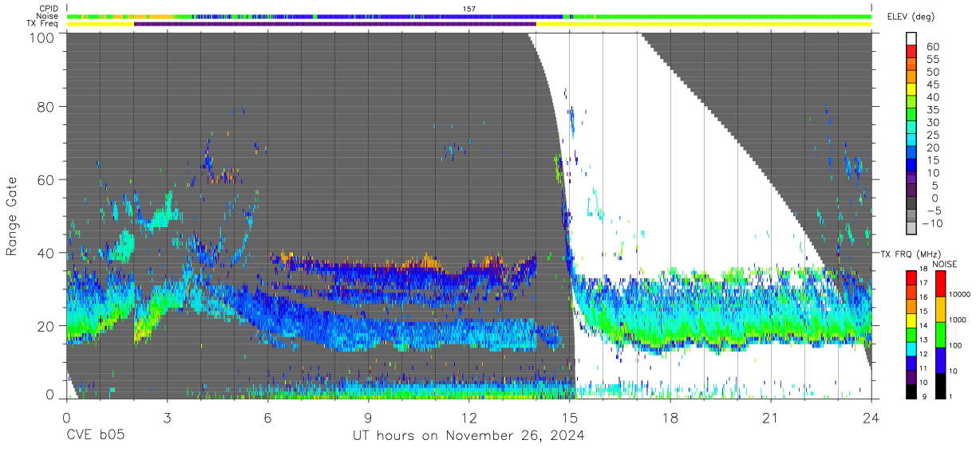Screen dimensions: 980x452
Task: Click the white top swatch of the ELEV color bar
Action: (x=912, y=39)
